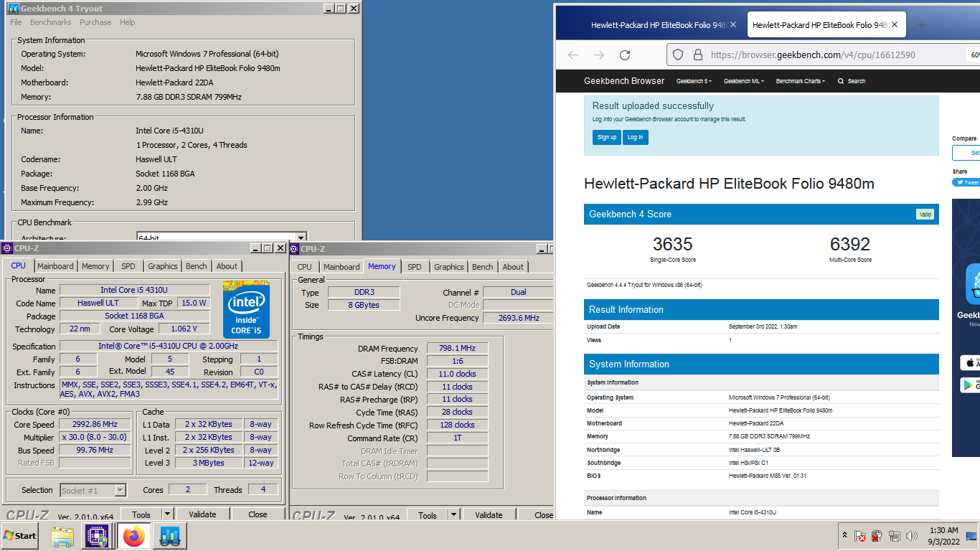Switch to Geekbench via its taskbar icon
This screenshot has width=980, height=551.
170,536
